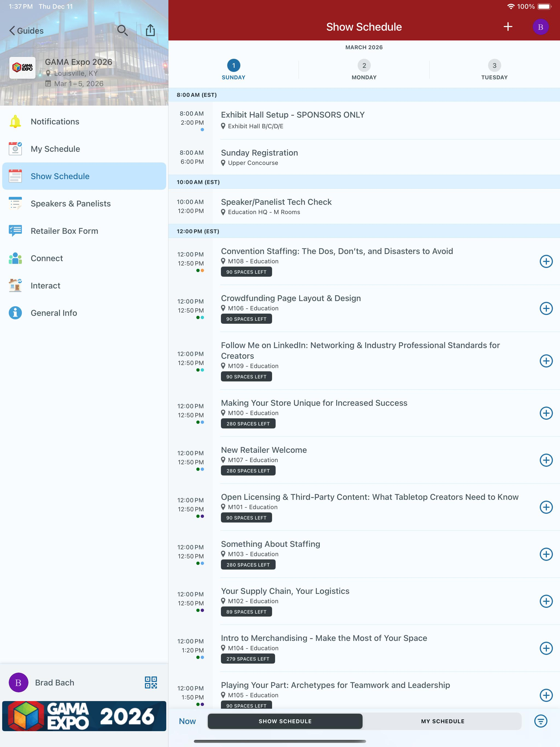The width and height of the screenshot is (560, 747).
Task: Open Connect in sidebar
Action: [84, 258]
